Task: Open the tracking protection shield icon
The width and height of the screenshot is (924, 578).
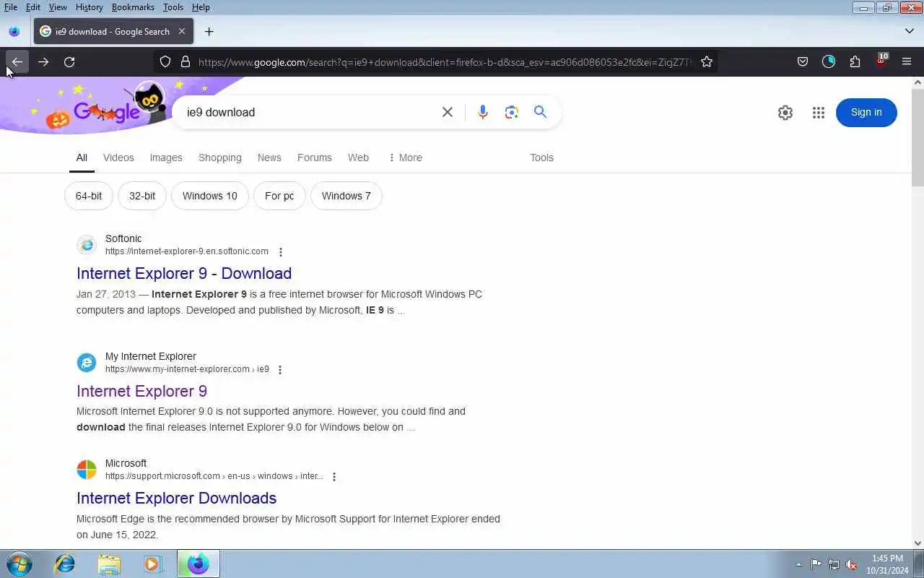Action: [x=165, y=62]
